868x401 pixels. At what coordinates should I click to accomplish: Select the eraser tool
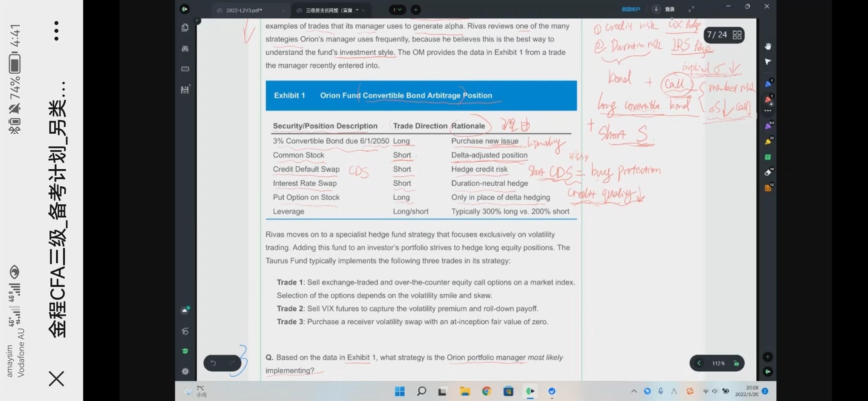pyautogui.click(x=767, y=173)
